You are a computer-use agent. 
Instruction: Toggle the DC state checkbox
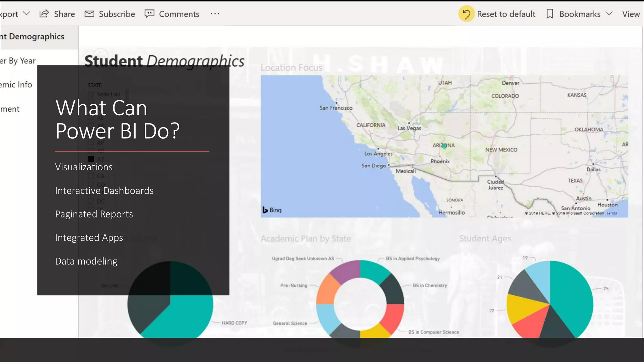[91, 201]
